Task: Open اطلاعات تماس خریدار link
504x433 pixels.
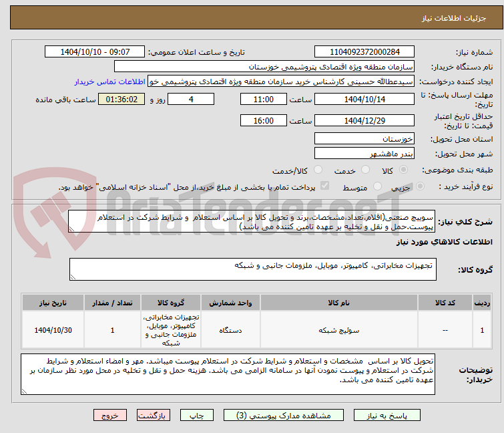Action: pos(110,82)
